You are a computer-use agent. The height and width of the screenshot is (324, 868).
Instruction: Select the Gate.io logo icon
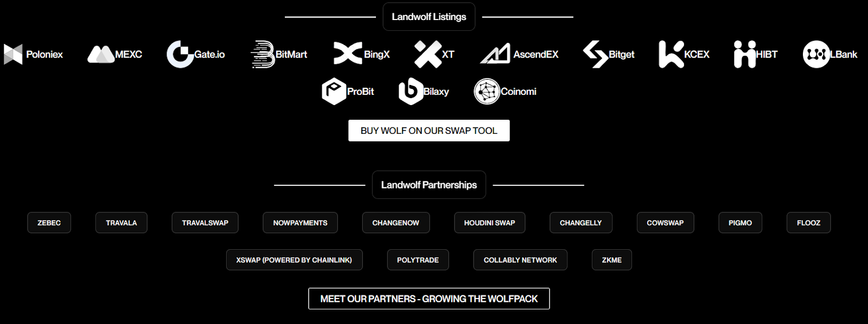(180, 54)
